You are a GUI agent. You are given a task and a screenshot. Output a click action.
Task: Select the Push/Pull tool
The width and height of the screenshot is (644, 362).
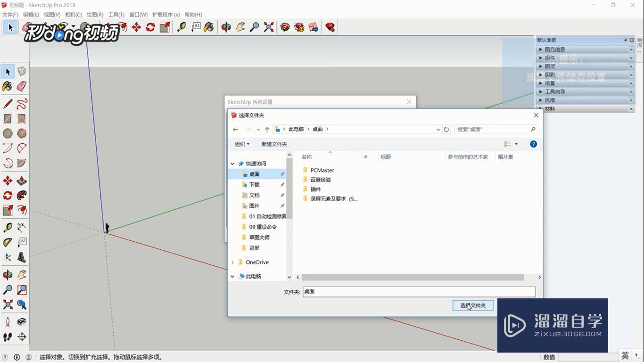pyautogui.click(x=22, y=181)
